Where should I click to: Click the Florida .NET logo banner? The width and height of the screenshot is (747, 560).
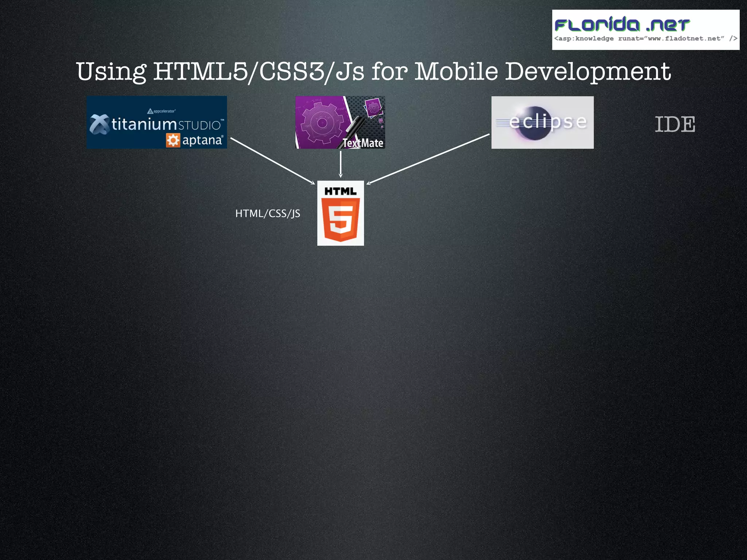coord(646,30)
